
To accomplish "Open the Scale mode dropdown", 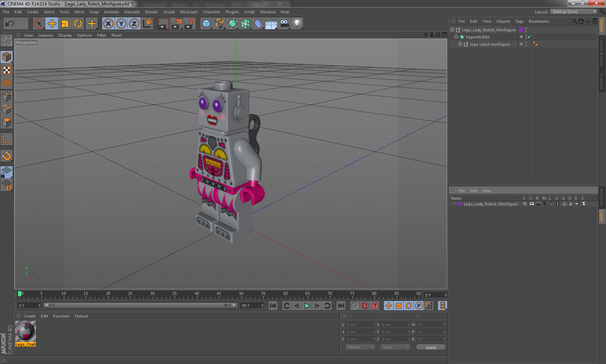I will click(x=395, y=347).
